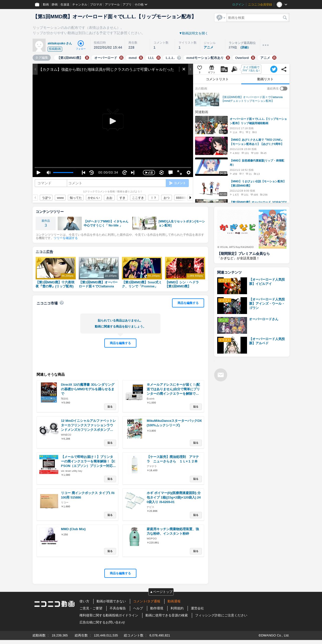Viewport: 322px width, 644px height.
Task: Expand the その他 top menu
Action: [x=141, y=5]
